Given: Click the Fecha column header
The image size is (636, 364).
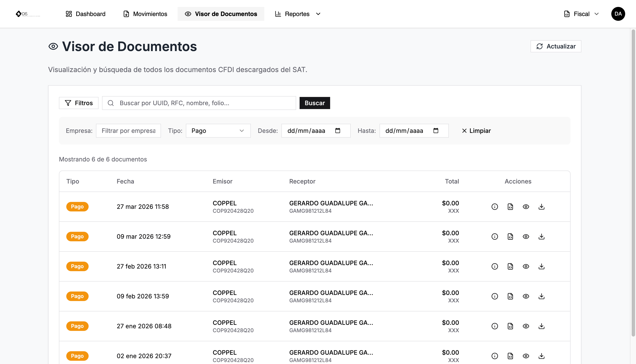Looking at the screenshot, I should (125, 181).
